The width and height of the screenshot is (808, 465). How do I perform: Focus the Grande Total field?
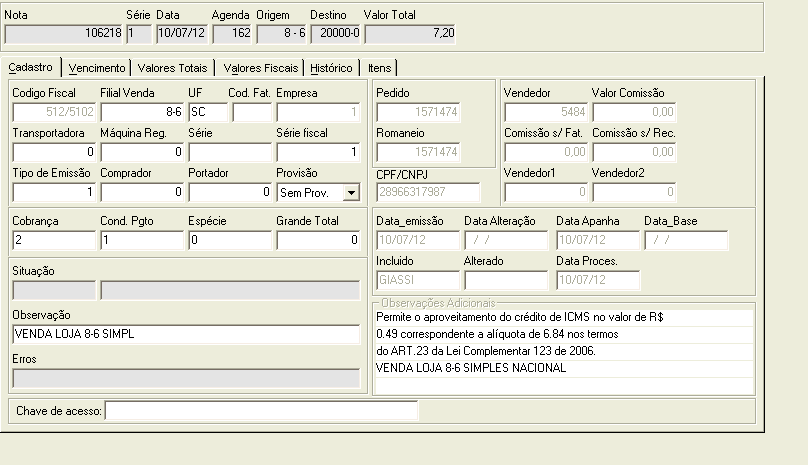pyautogui.click(x=318, y=240)
